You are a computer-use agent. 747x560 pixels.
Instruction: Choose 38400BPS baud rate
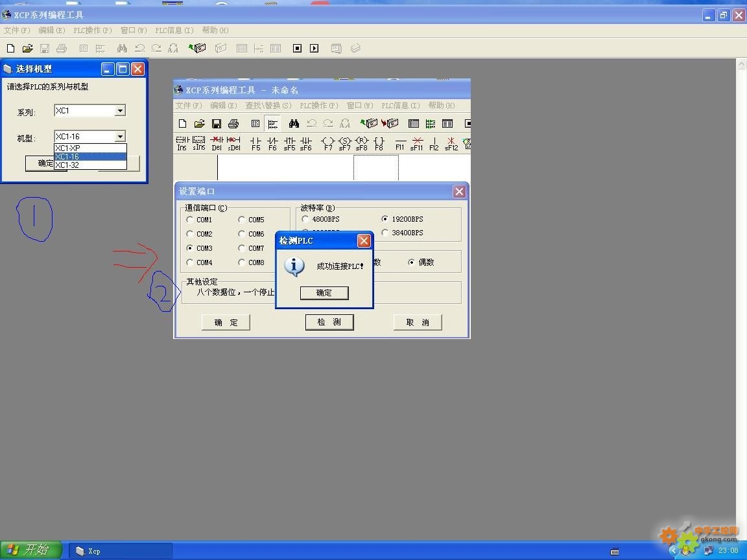coord(403,233)
